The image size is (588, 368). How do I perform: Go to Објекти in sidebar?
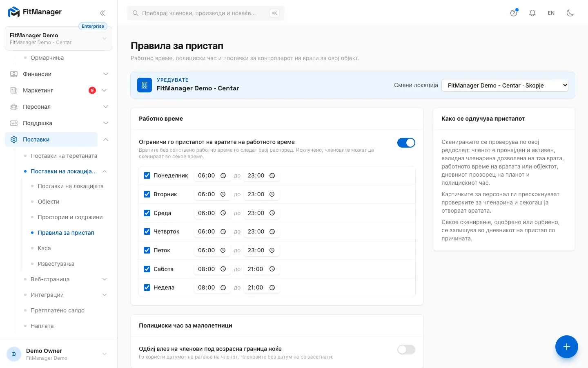point(49,202)
